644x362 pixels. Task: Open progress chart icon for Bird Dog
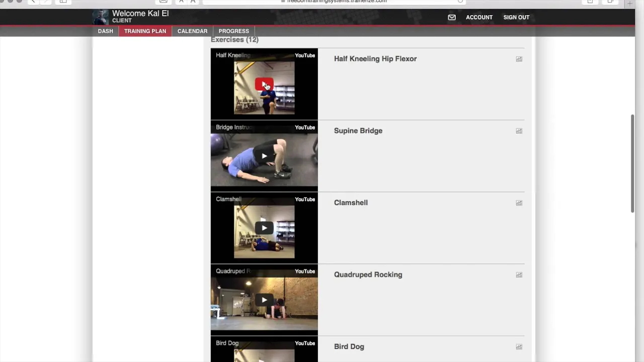[x=519, y=346]
